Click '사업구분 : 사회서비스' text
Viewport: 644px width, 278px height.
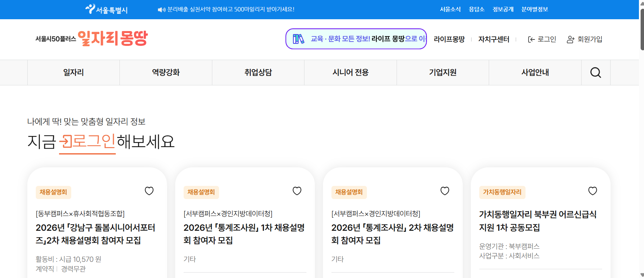click(509, 256)
